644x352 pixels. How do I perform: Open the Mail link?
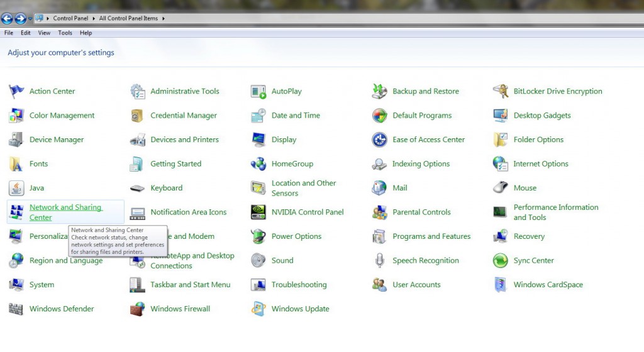pyautogui.click(x=399, y=188)
